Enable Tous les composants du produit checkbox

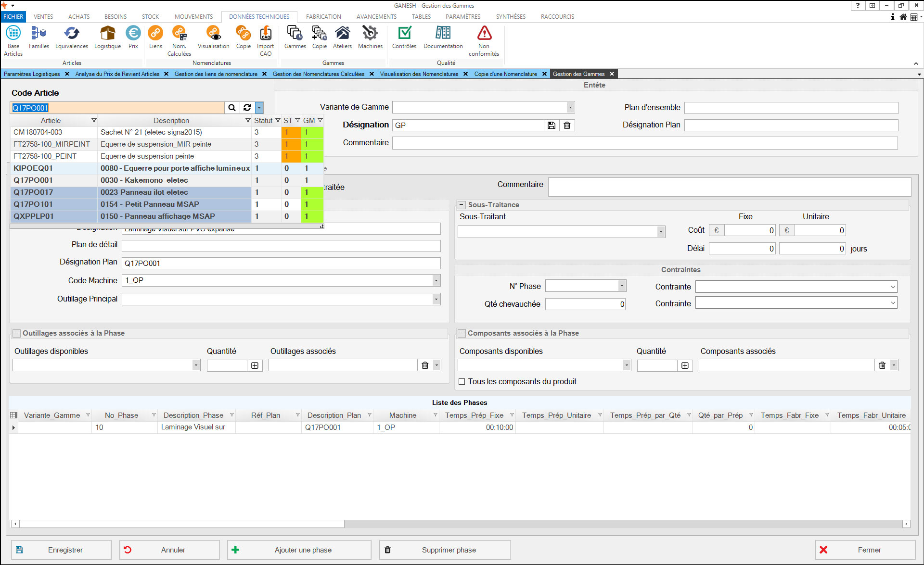coord(462,382)
